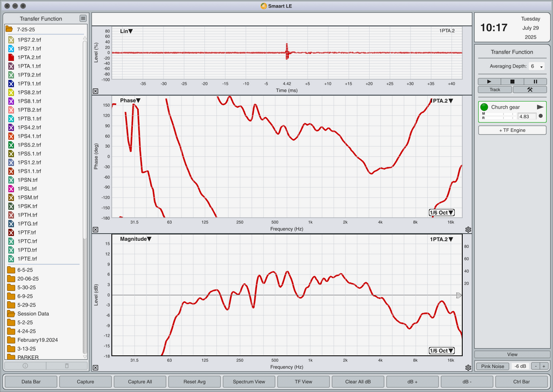Click Reset Avg button

[x=194, y=381]
